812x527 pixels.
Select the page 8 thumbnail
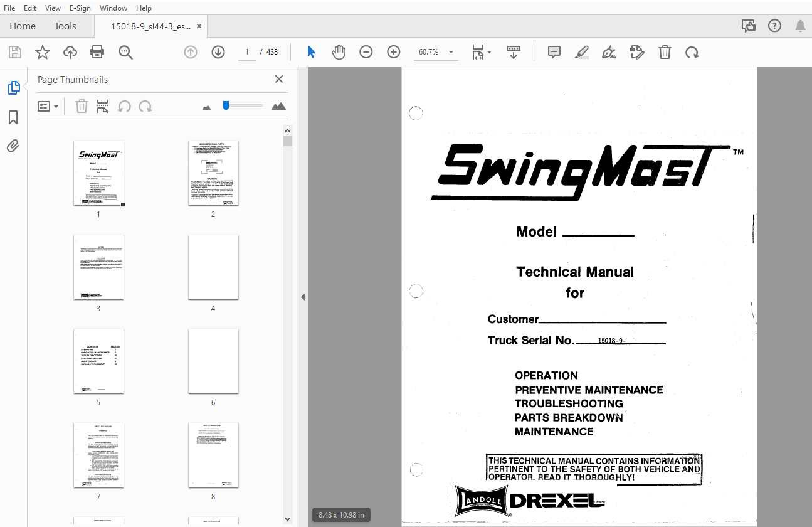(213, 455)
